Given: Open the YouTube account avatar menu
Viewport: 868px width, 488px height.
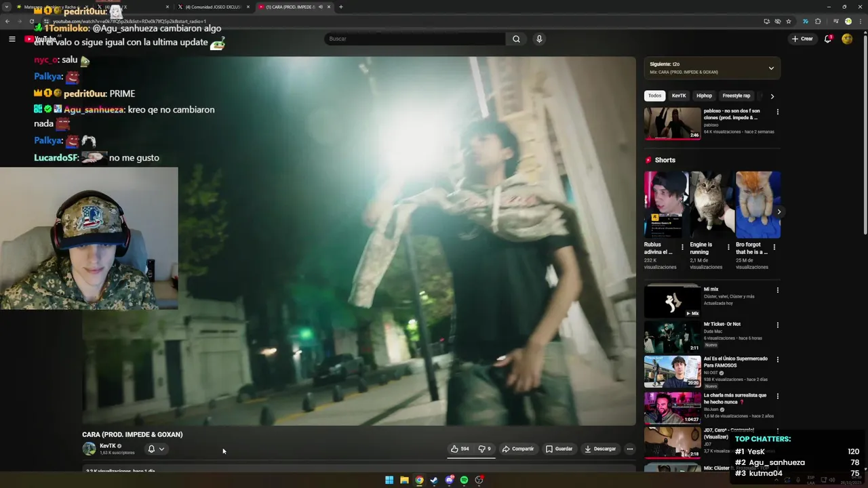Looking at the screenshot, I should 847,39.
